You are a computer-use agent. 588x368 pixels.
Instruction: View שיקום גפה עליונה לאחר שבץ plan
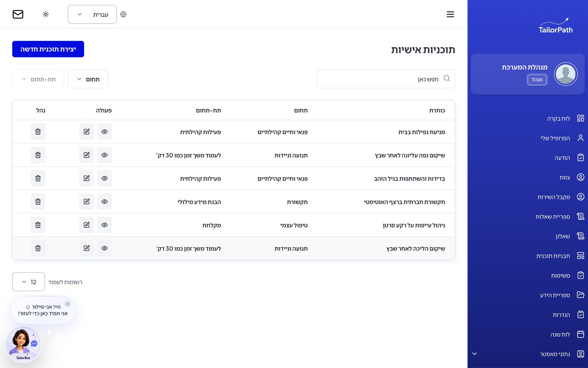click(x=104, y=155)
